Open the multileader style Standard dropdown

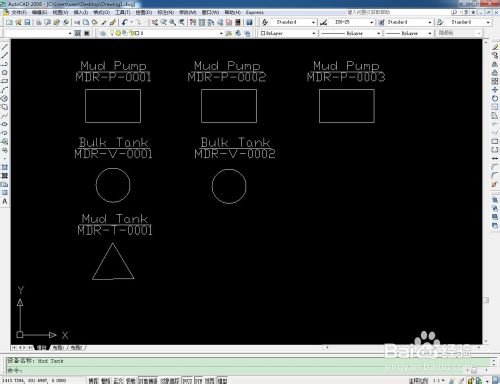[x=488, y=22]
